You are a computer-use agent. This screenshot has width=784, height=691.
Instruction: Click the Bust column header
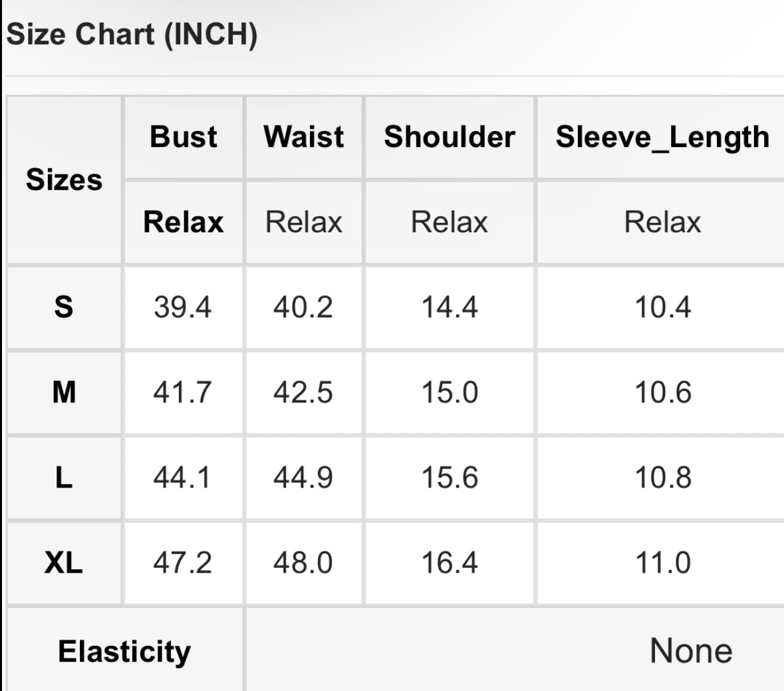[x=184, y=137]
